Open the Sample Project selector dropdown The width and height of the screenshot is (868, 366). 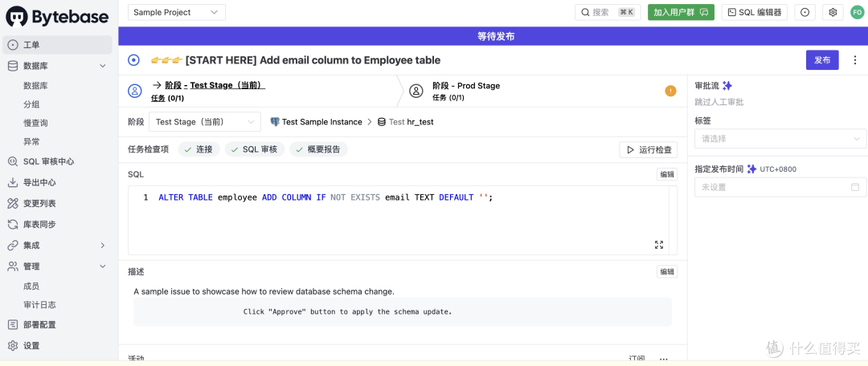pos(177,12)
